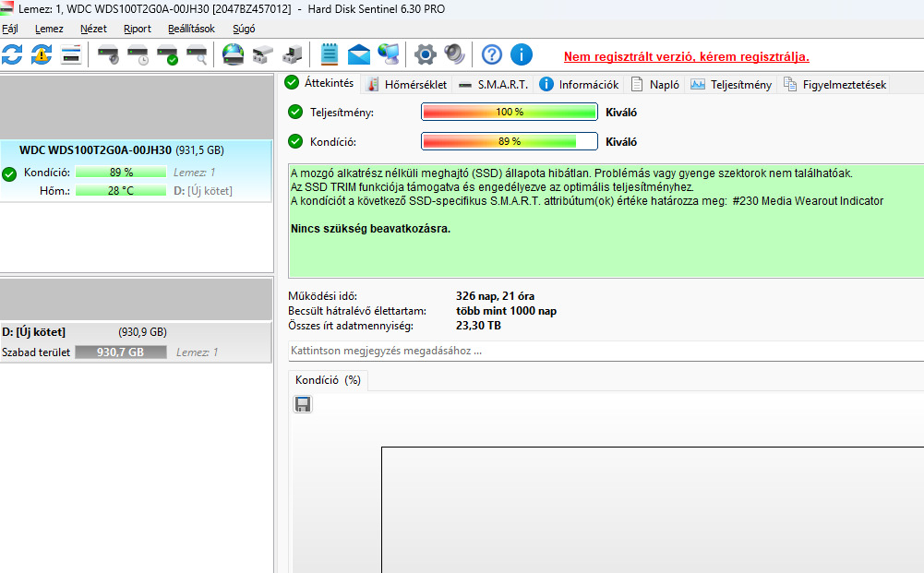The image size is (924, 573).
Task: Switch to the Napló tab
Action: 654,85
